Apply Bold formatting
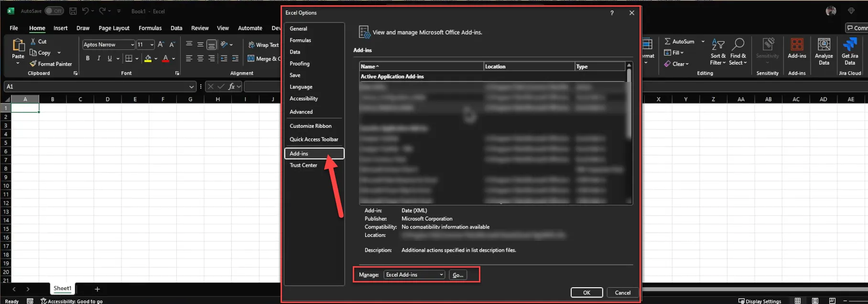This screenshot has width=868, height=304. click(x=87, y=58)
